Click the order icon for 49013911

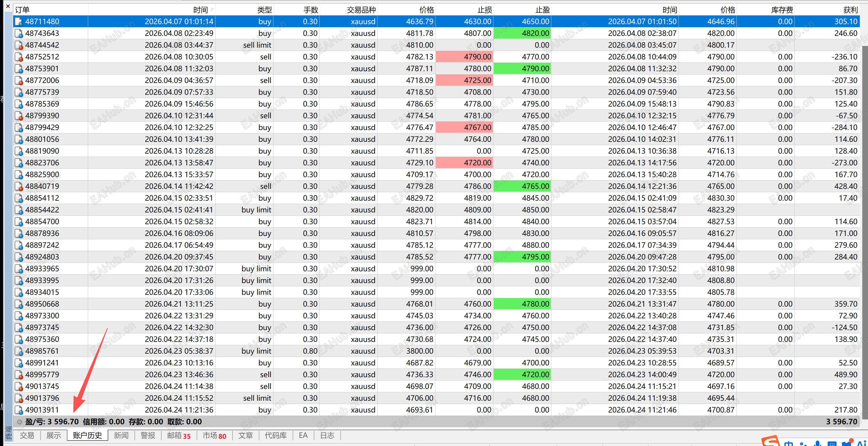click(x=19, y=410)
